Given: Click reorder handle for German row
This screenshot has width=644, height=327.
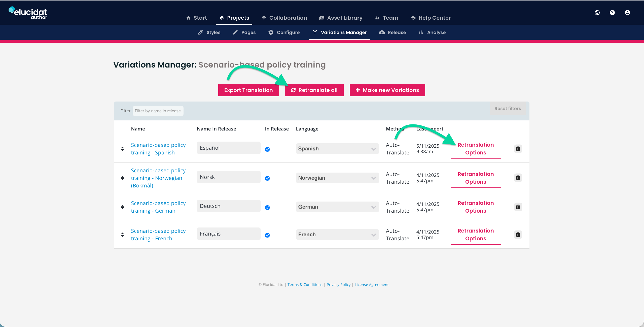Looking at the screenshot, I should [122, 207].
